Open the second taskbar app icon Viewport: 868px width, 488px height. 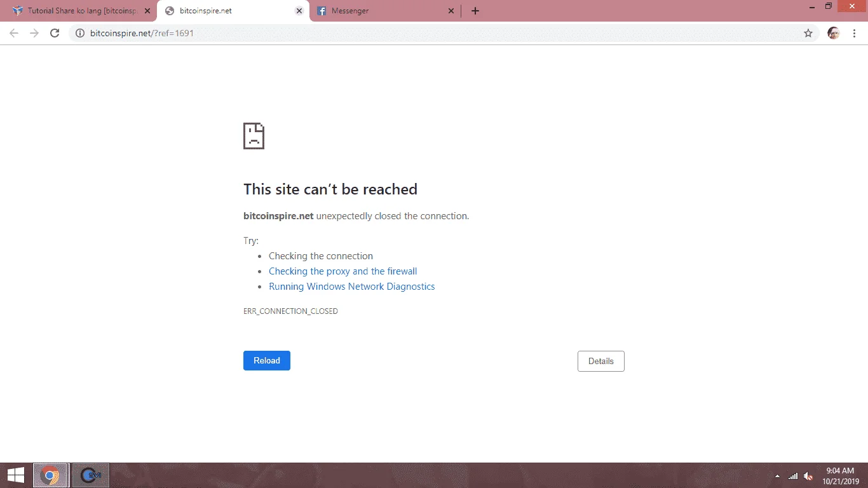click(91, 475)
